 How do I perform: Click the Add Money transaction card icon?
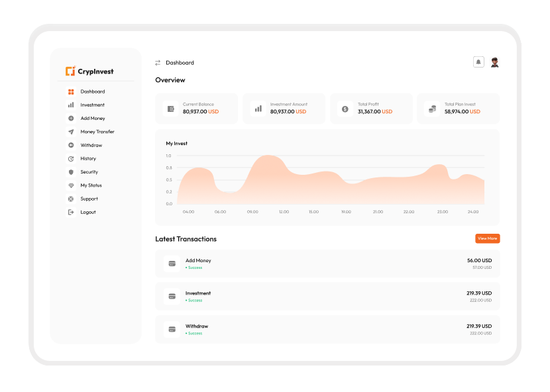point(172,264)
